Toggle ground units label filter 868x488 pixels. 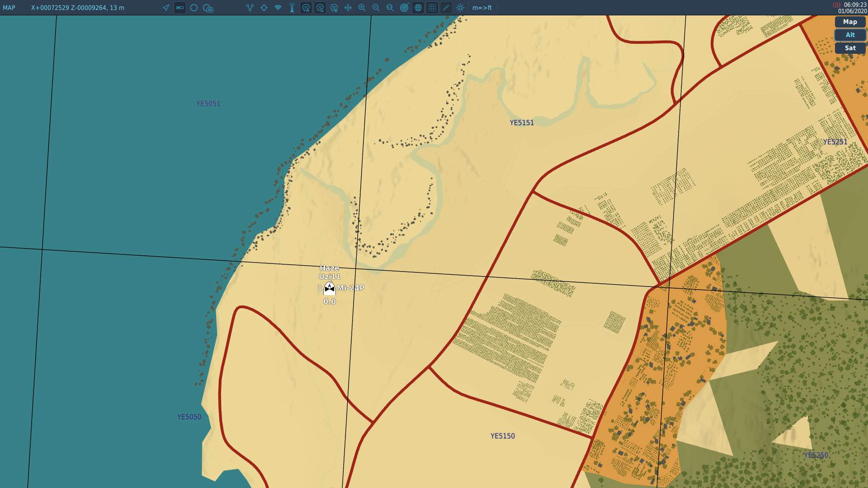click(320, 8)
